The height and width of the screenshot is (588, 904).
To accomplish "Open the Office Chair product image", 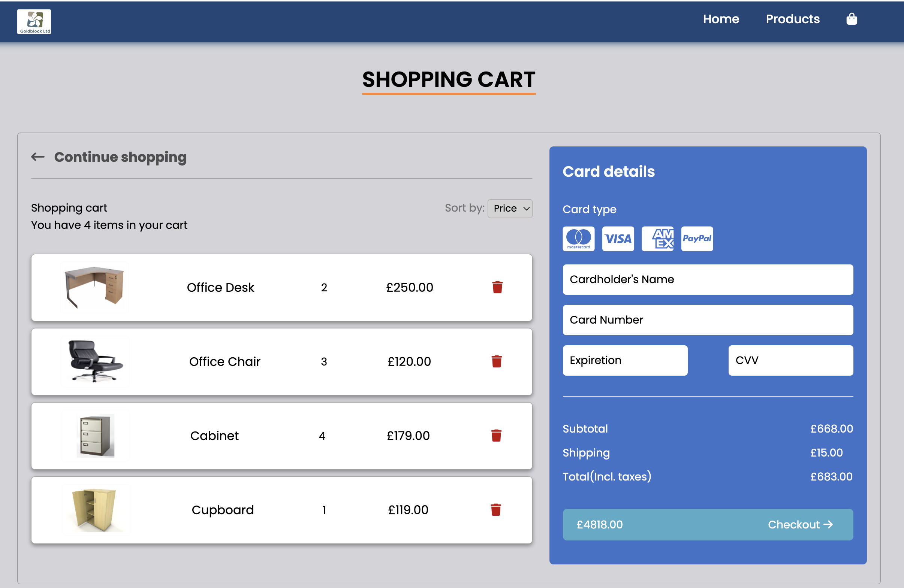I will [95, 361].
